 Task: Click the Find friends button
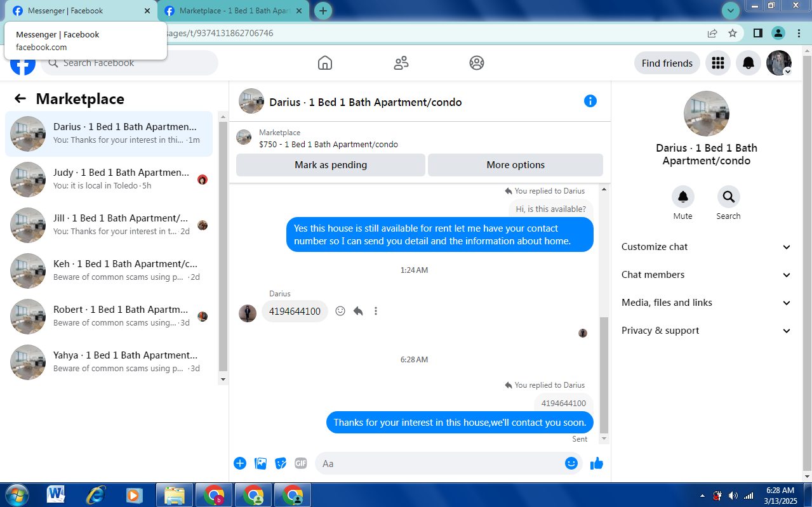pos(667,63)
